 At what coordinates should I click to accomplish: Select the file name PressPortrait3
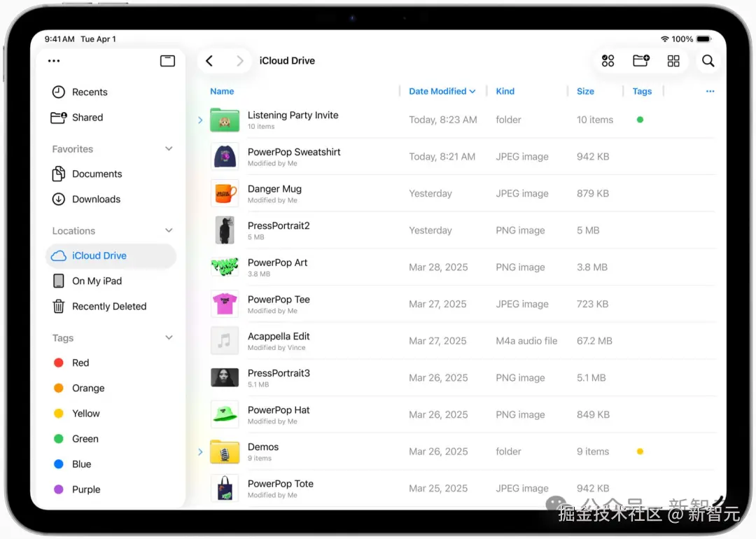(279, 373)
